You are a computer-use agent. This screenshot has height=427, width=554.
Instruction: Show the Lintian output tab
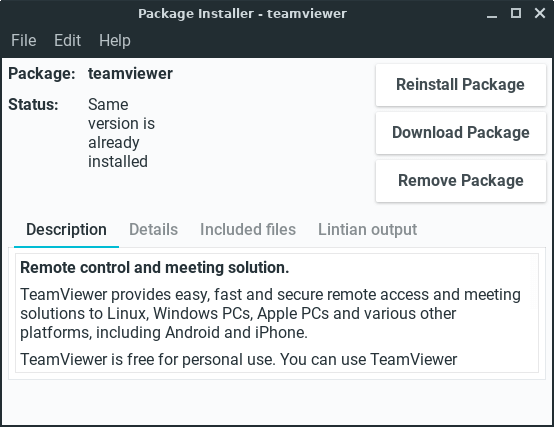[x=367, y=230]
